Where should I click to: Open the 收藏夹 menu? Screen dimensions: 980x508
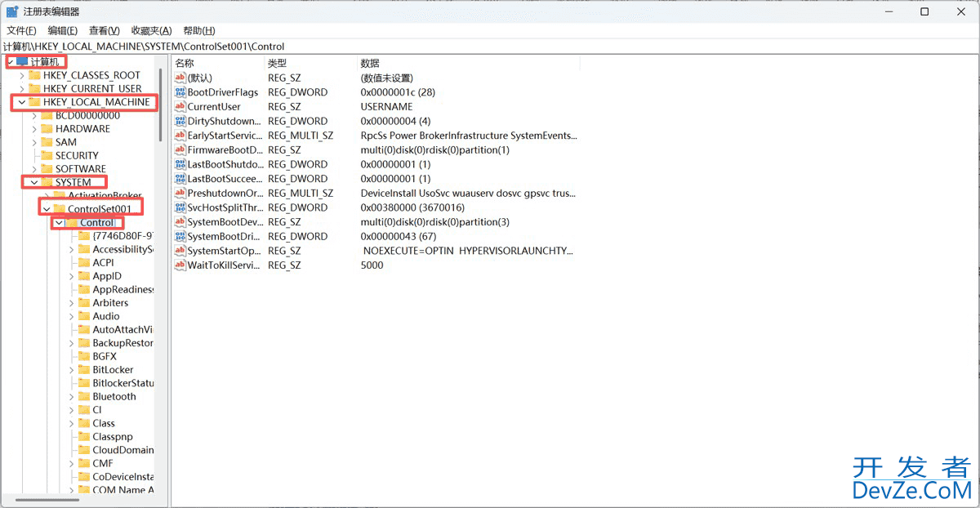coord(150,29)
